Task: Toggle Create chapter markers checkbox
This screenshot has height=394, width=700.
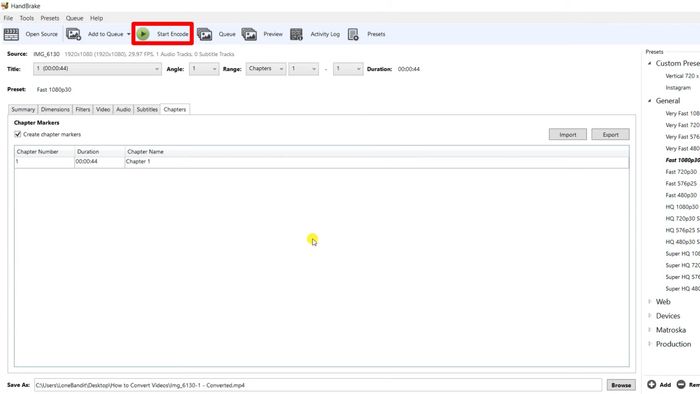Action: coord(18,134)
